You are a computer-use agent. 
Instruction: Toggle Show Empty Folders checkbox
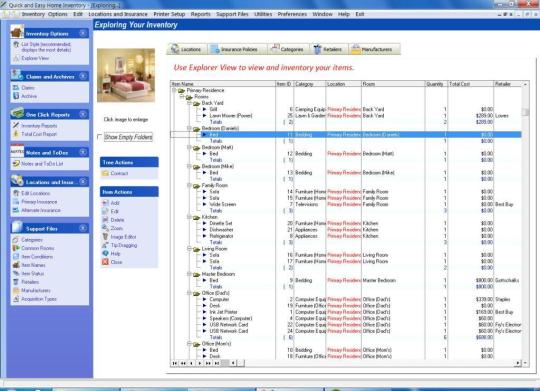100,137
